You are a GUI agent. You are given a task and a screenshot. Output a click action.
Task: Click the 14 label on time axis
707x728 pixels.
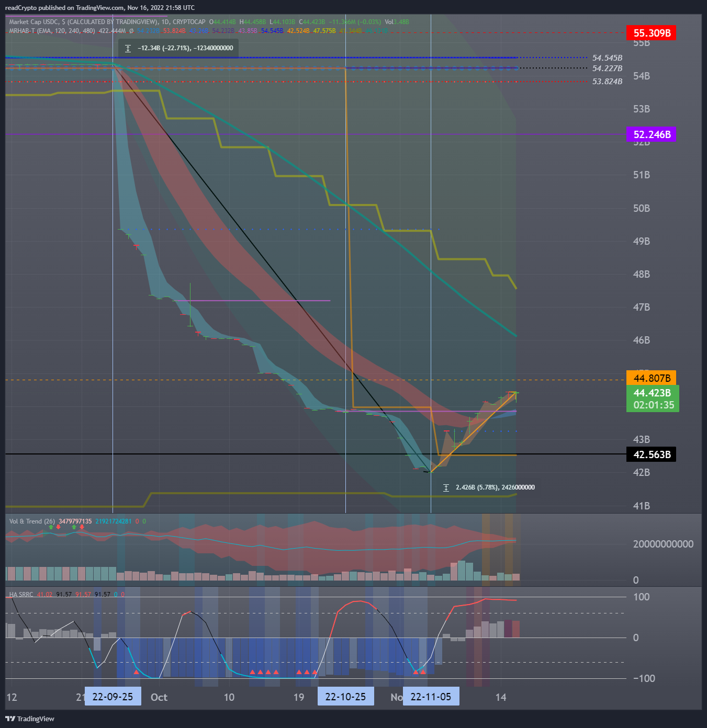point(501,697)
